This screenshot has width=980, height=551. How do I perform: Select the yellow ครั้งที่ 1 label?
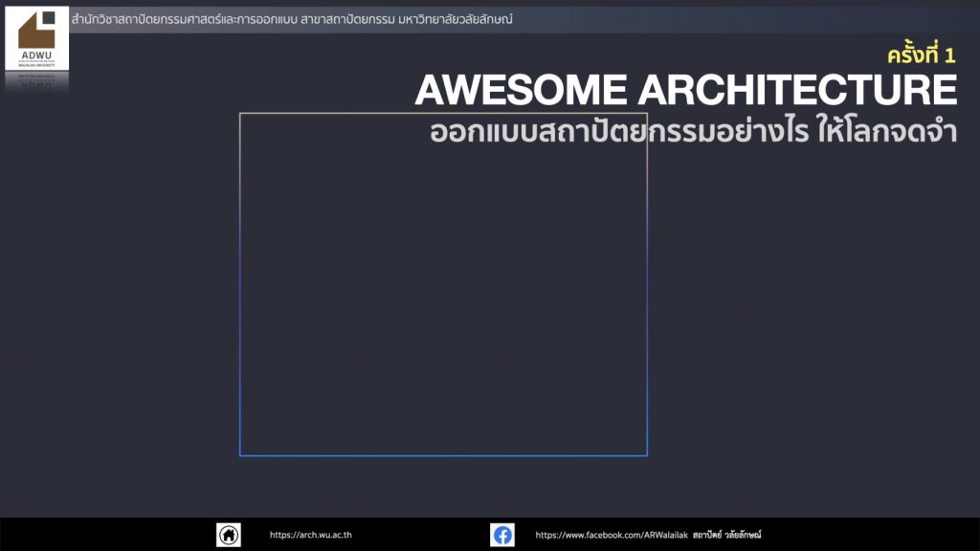tap(921, 55)
